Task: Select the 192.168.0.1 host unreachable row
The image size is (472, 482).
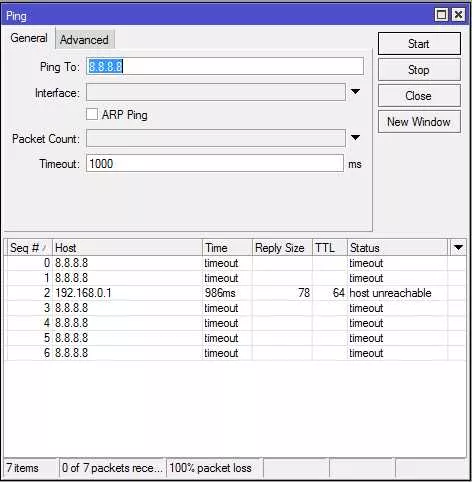Action: (236, 293)
